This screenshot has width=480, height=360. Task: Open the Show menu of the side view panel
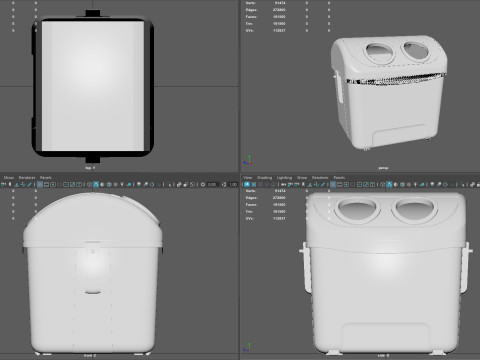coord(302,177)
